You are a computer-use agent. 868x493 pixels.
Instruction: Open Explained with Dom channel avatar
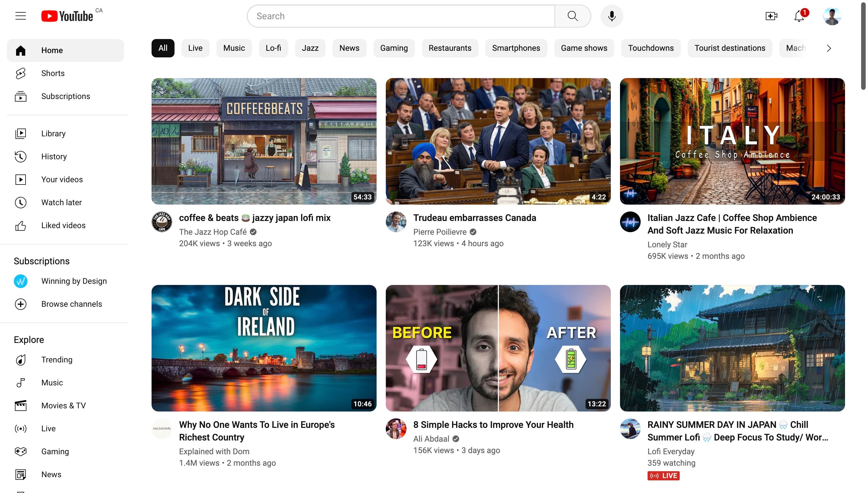tap(162, 429)
